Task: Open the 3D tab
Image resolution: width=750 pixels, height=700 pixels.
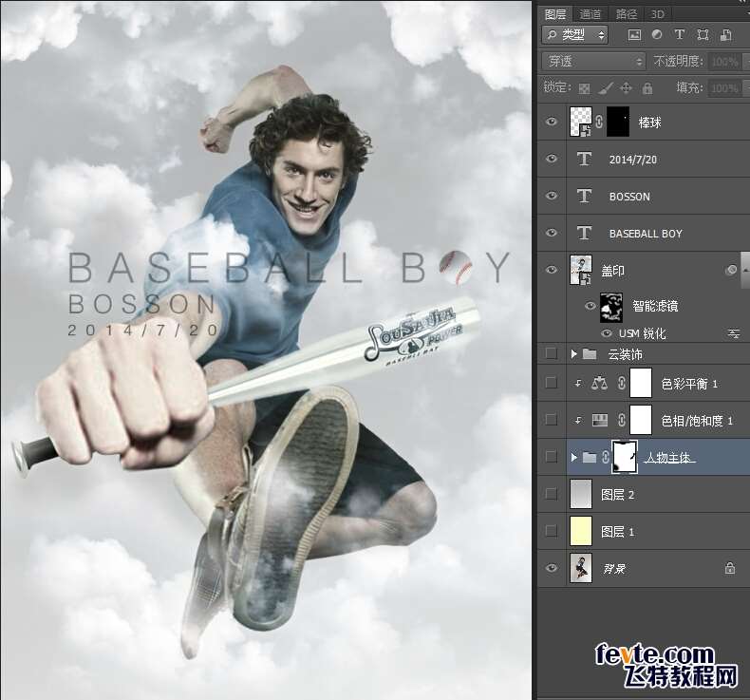Action: (x=658, y=14)
